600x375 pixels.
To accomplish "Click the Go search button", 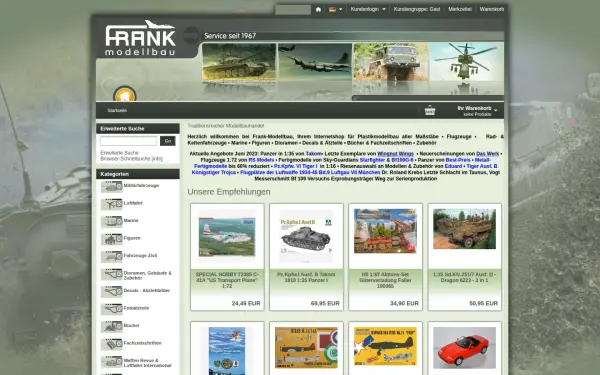I will (168, 141).
